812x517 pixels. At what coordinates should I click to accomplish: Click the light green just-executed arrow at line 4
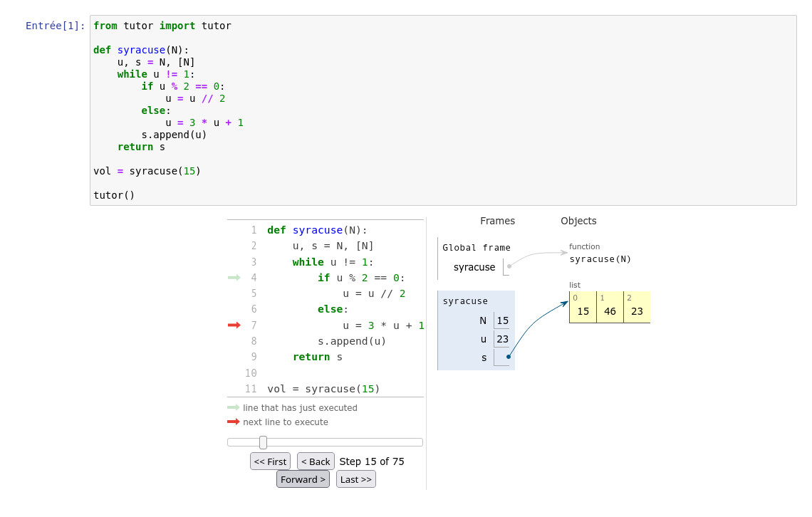(x=234, y=278)
